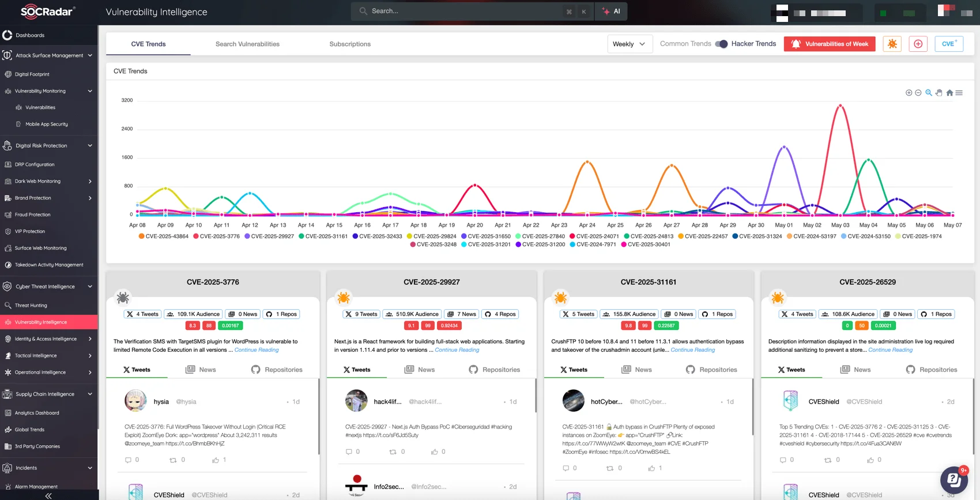Open Repositories tab on CVE-2025-29927 card

495,370
